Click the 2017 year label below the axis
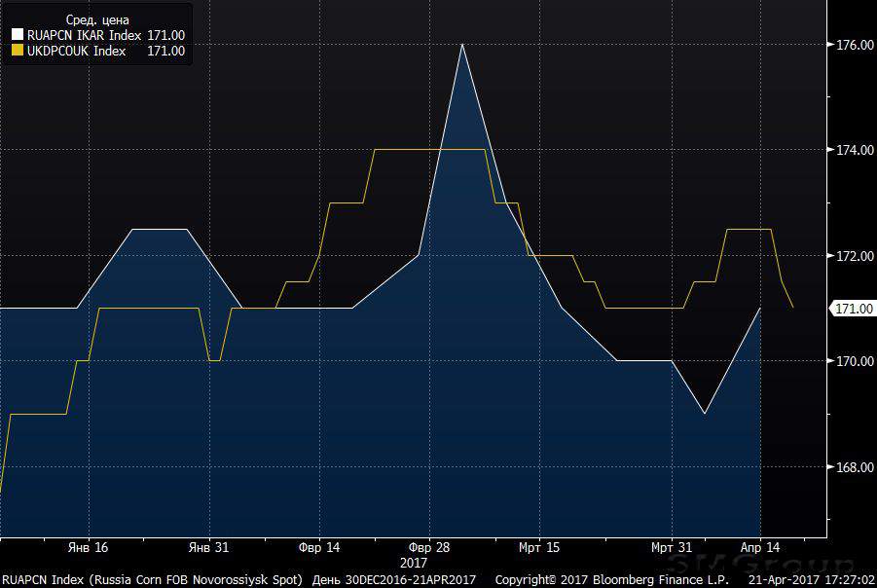 414,563
